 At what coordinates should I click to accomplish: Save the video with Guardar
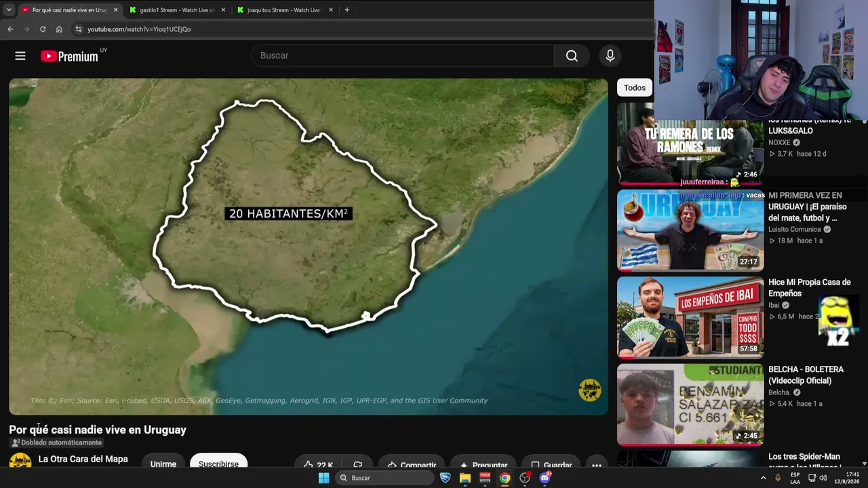(551, 465)
